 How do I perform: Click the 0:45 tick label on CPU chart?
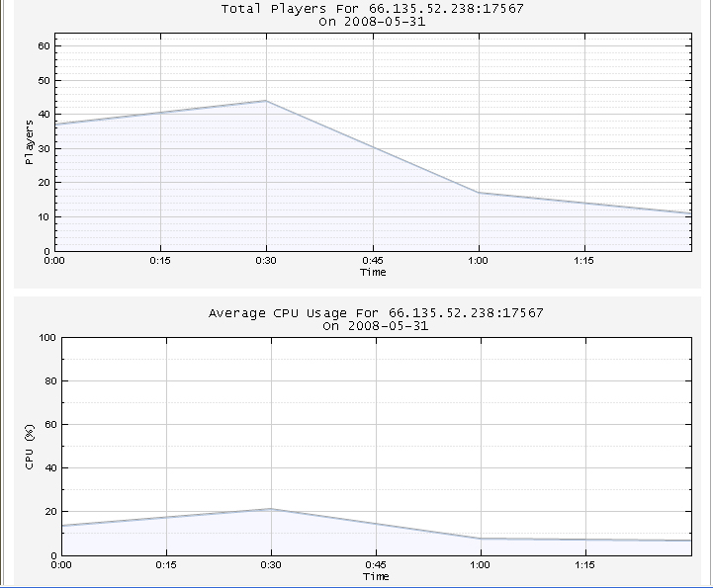click(x=376, y=565)
